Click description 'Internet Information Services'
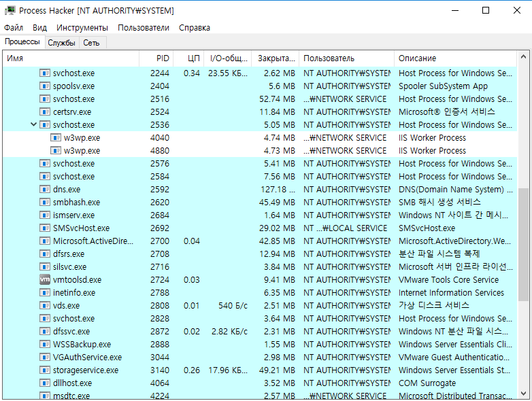The image size is (532, 401). 451,292
